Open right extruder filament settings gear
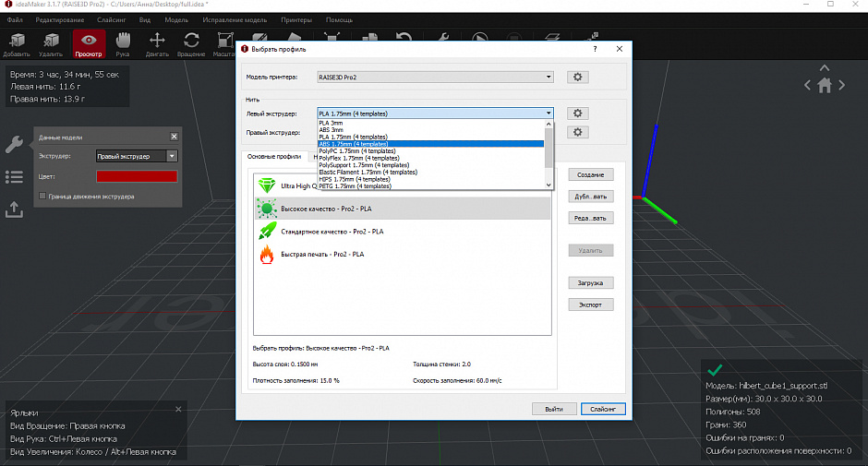This screenshot has width=868, height=466. click(577, 132)
